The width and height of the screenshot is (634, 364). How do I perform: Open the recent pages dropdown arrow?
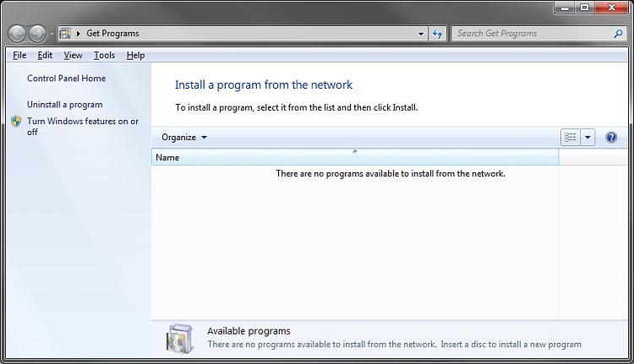pyautogui.click(x=52, y=34)
